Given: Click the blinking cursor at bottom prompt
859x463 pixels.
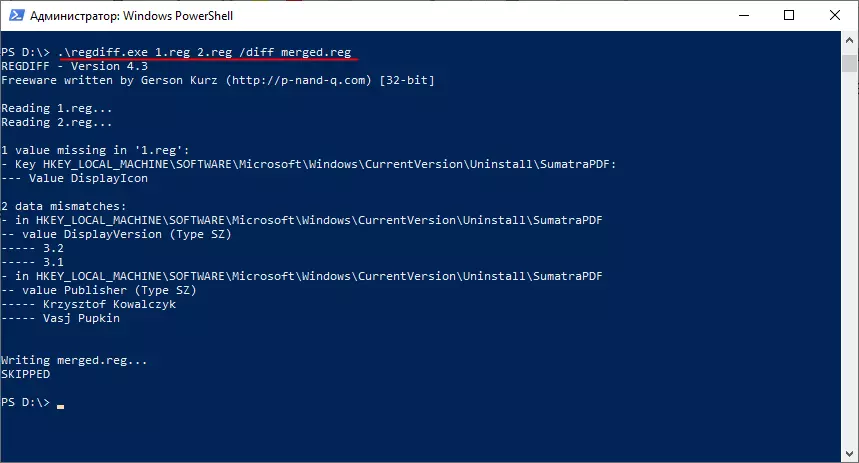Looking at the screenshot, I should [60, 406].
